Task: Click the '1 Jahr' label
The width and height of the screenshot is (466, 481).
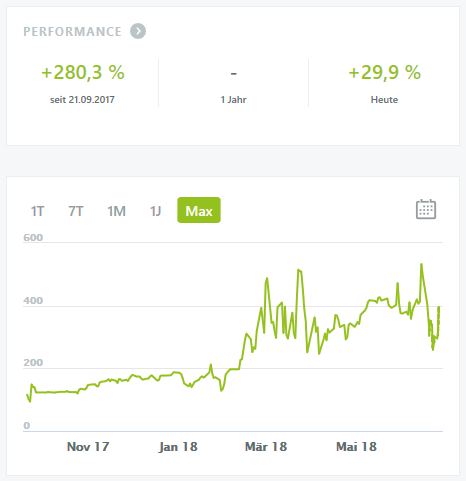Action: tap(233, 100)
